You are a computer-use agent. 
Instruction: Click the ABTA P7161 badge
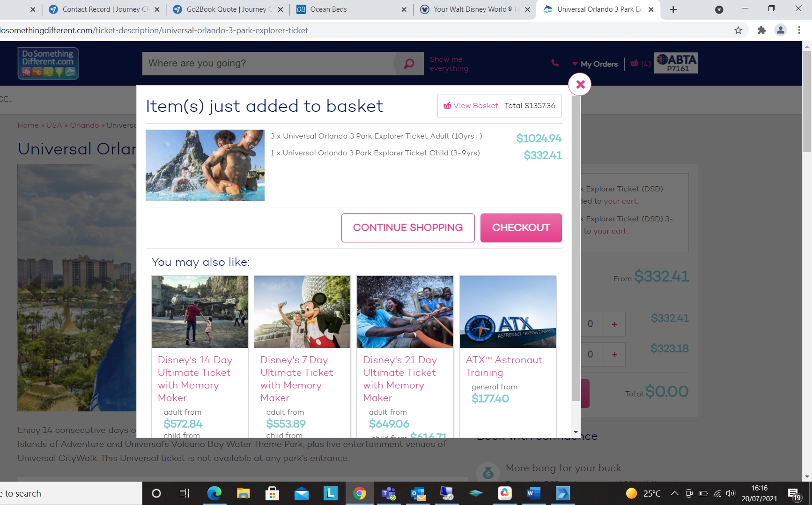pos(676,63)
